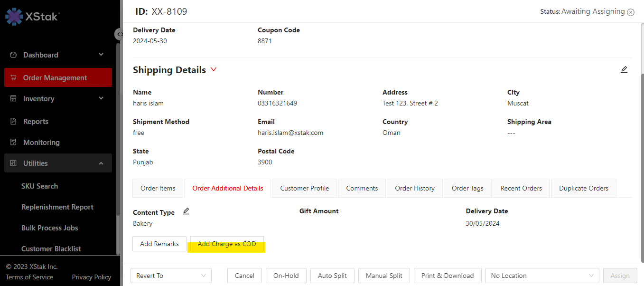
Task: Click the Order Management cart icon
Action: click(x=13, y=78)
